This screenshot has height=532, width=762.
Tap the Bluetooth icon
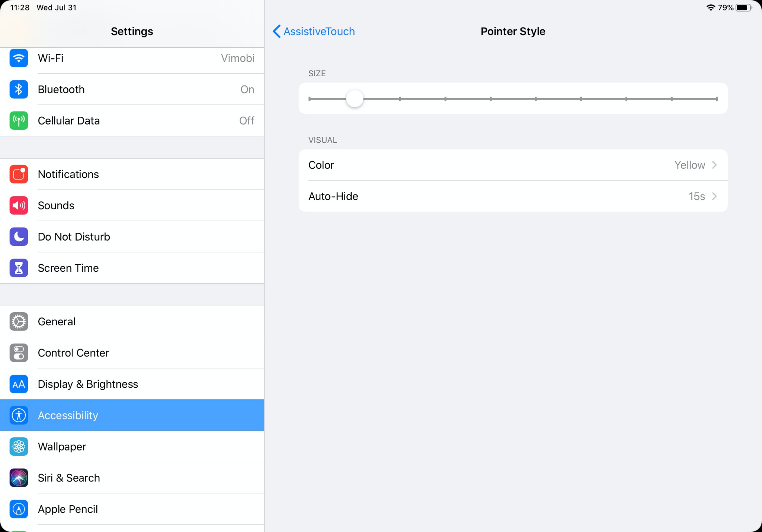(19, 89)
